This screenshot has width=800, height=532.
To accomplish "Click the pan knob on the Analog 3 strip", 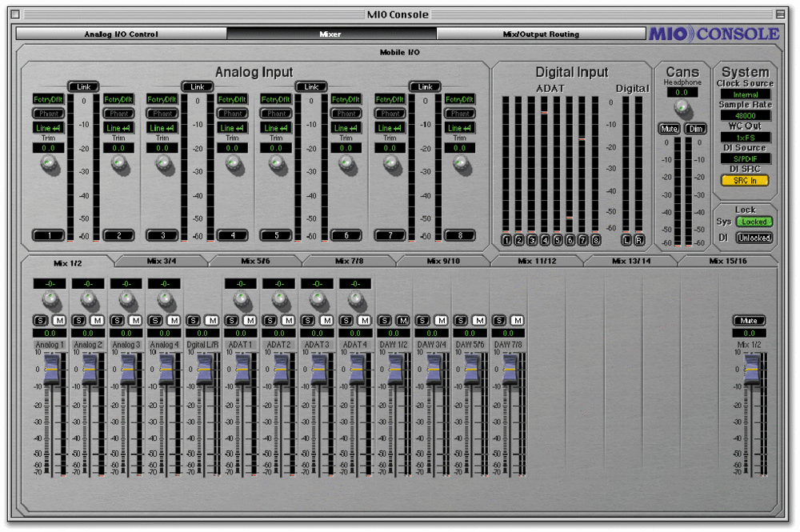I will coord(126,299).
